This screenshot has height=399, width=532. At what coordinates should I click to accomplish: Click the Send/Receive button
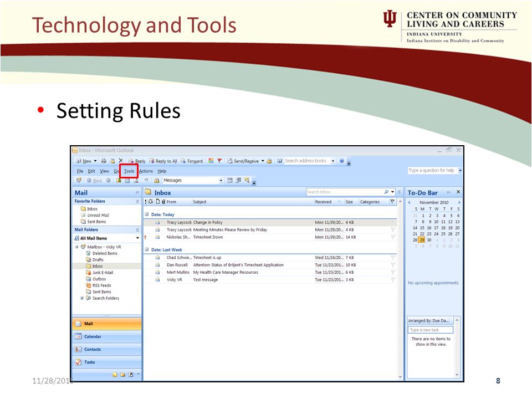click(x=243, y=161)
